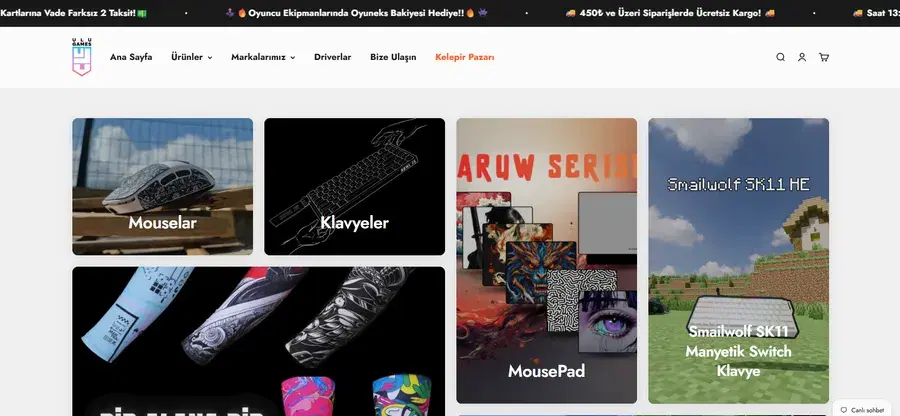The image size is (900, 416).
Task: Open the gaming sleeves banner tile
Action: (258, 341)
